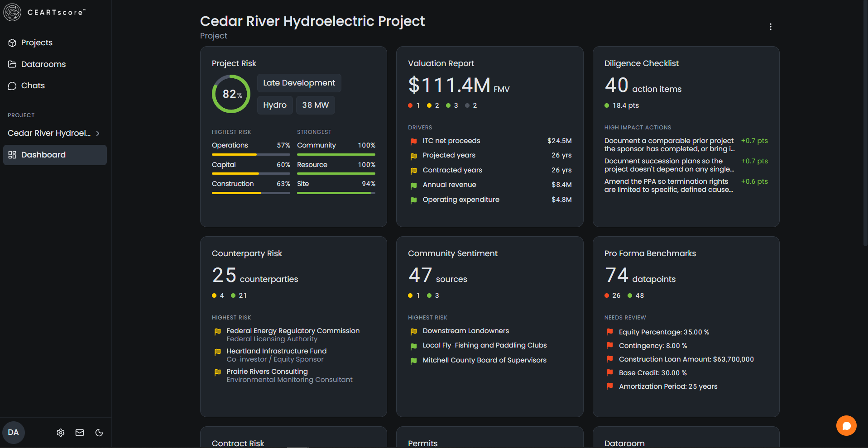
Task: Click the green flag beside Annual revenue
Action: 413,186
